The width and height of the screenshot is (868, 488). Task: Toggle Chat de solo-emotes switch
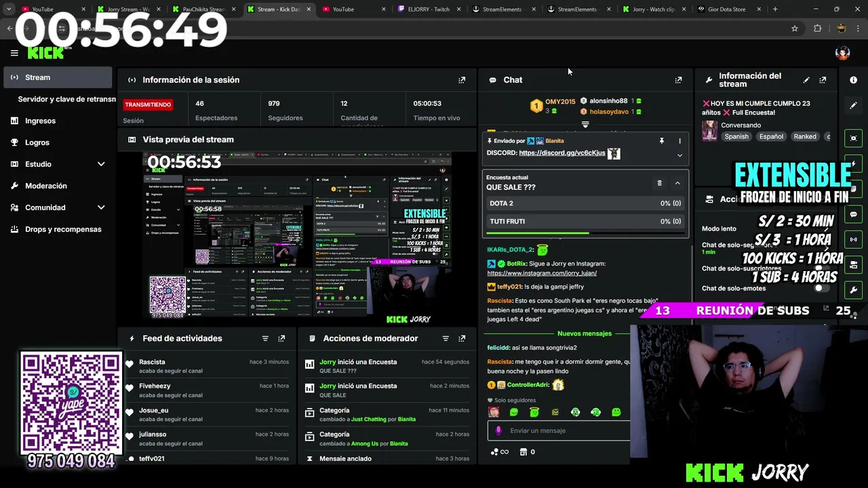point(821,288)
